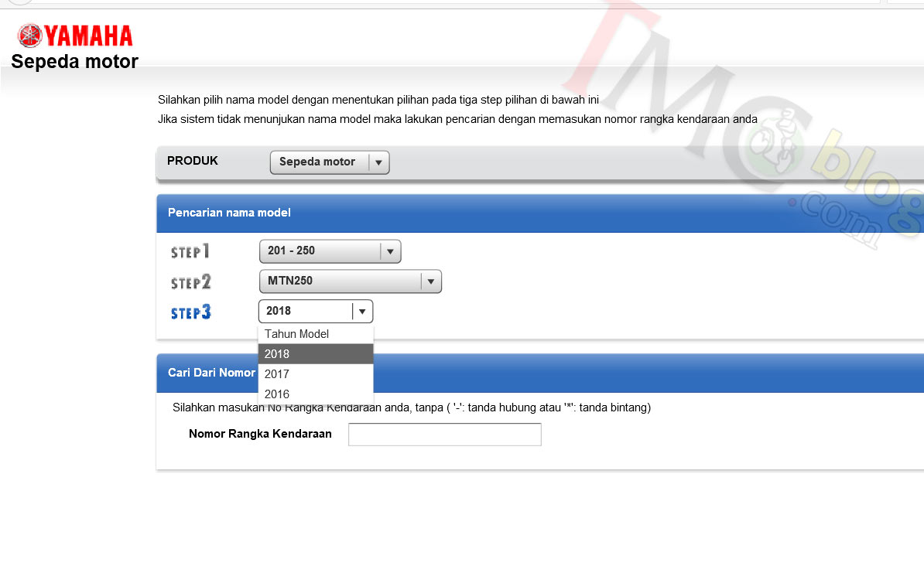Screen dimensions: 924x566
Task: Choose 2017 from the year list
Action: click(x=315, y=374)
